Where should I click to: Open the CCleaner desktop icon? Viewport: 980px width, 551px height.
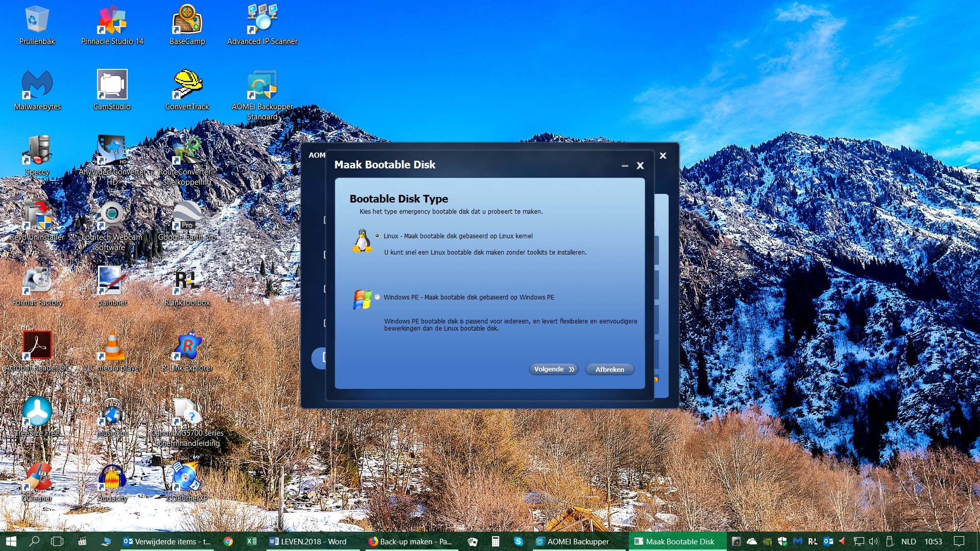pyautogui.click(x=37, y=482)
